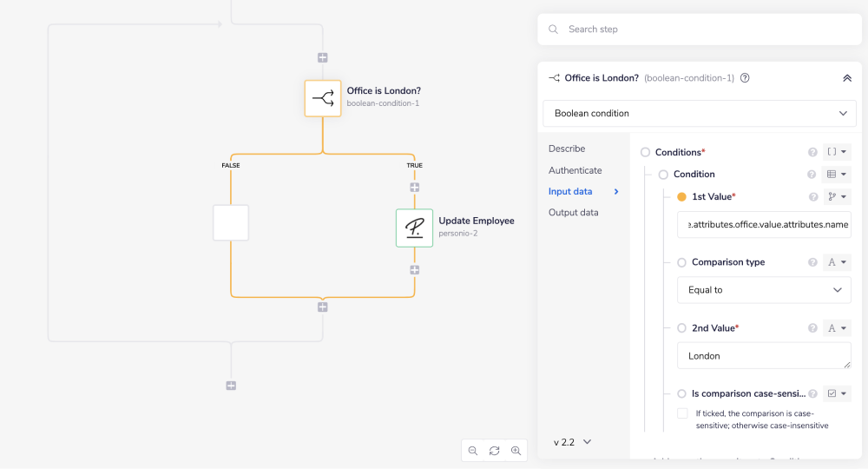The height and width of the screenshot is (469, 868).
Task: Add a step above the Update Employee node
Action: click(x=414, y=187)
